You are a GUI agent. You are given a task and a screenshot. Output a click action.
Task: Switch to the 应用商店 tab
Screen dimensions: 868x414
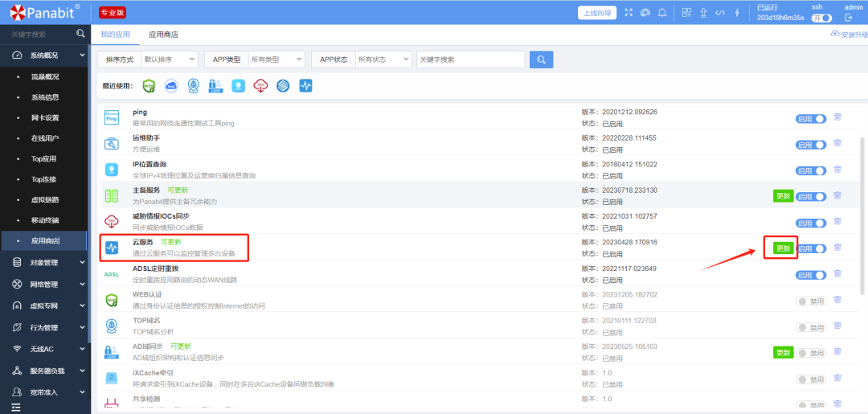(x=163, y=35)
